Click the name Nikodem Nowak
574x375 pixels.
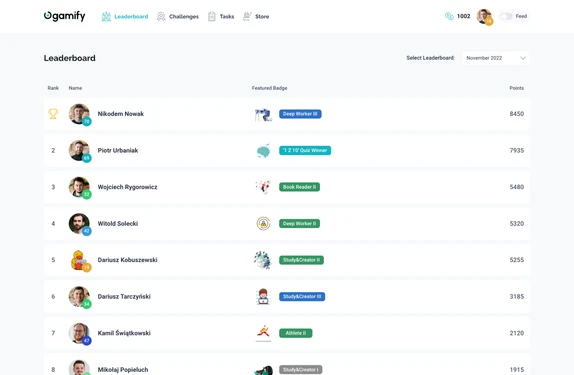coord(120,114)
